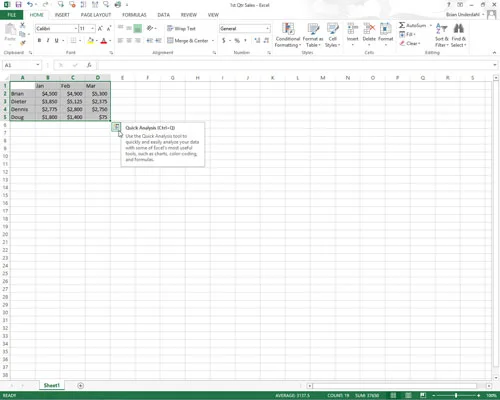Viewport: 500px width, 400px height.
Task: Click the Insert Function fx button
Action: click(89, 65)
